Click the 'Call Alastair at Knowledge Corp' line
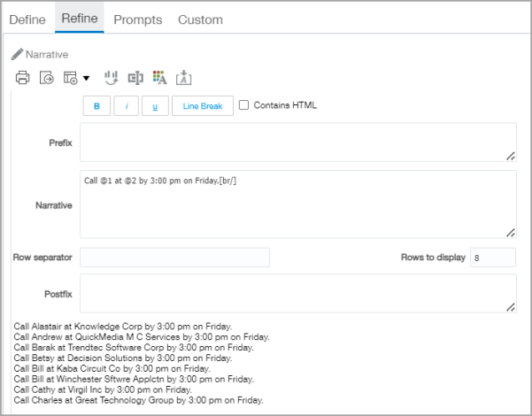Screen dimensions: 532x416 [x=123, y=327]
